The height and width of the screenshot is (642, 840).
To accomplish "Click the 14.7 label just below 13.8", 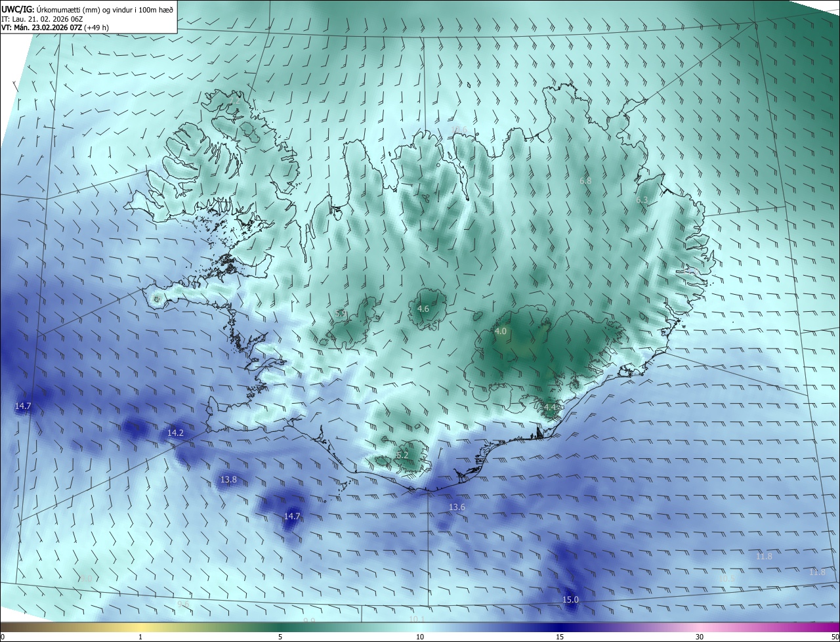I will tap(292, 517).
